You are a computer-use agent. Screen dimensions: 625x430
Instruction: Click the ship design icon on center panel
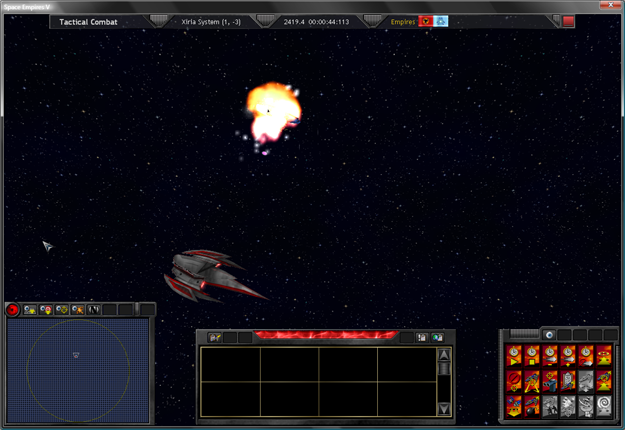point(214,338)
